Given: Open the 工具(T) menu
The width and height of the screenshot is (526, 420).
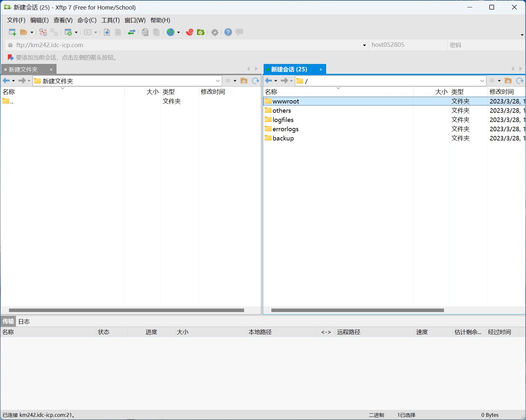Looking at the screenshot, I should pyautogui.click(x=110, y=20).
